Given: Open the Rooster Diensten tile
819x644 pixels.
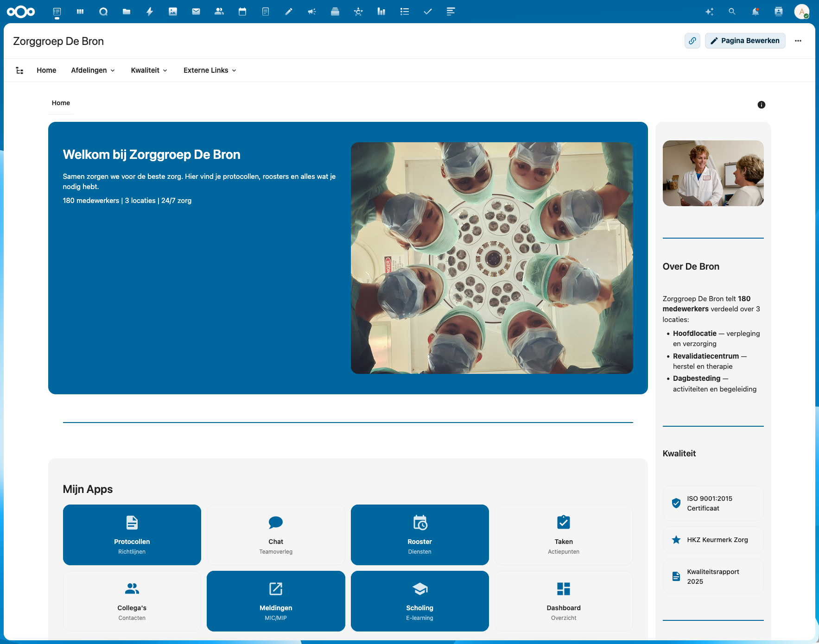Looking at the screenshot, I should point(420,535).
